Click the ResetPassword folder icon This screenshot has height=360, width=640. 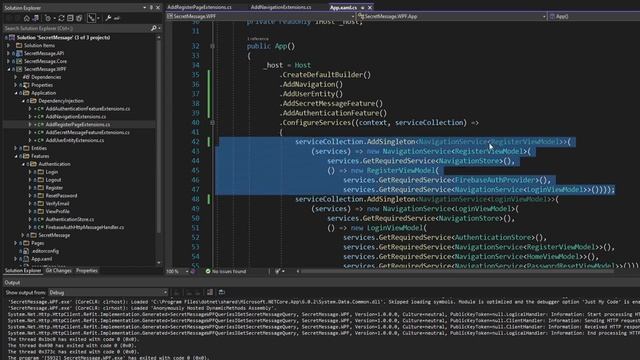tap(41, 196)
